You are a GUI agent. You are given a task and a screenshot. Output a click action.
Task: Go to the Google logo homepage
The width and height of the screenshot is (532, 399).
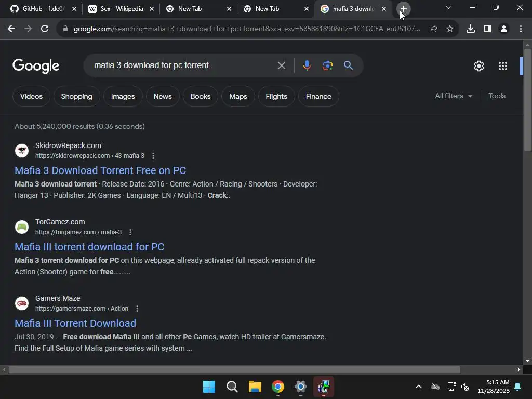36,66
